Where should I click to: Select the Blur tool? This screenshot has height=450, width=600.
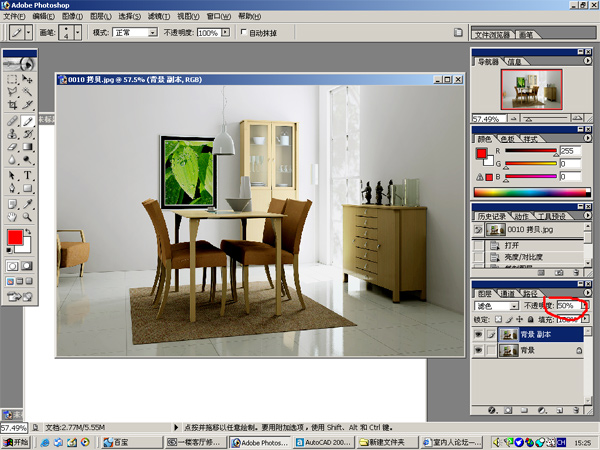12,159
